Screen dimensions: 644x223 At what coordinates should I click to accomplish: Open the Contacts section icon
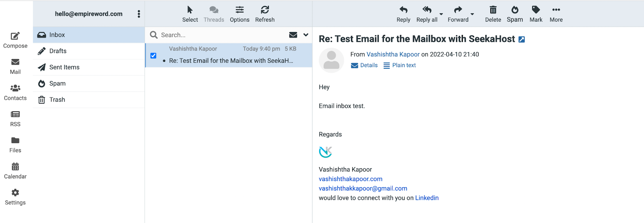pyautogui.click(x=15, y=88)
